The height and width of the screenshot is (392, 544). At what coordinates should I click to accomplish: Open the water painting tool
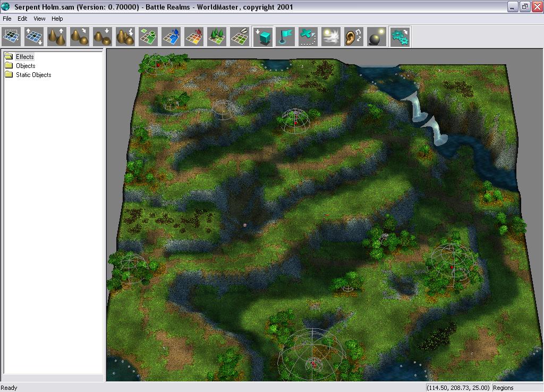coord(170,36)
